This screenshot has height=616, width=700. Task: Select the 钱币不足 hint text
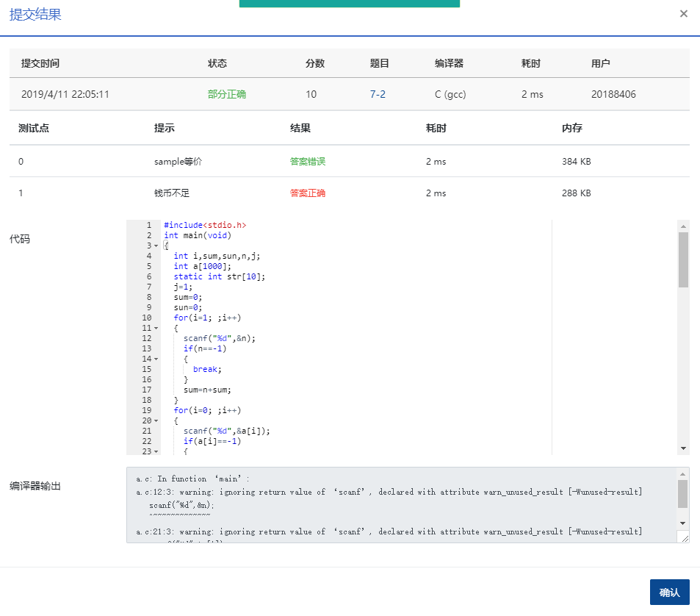172,193
